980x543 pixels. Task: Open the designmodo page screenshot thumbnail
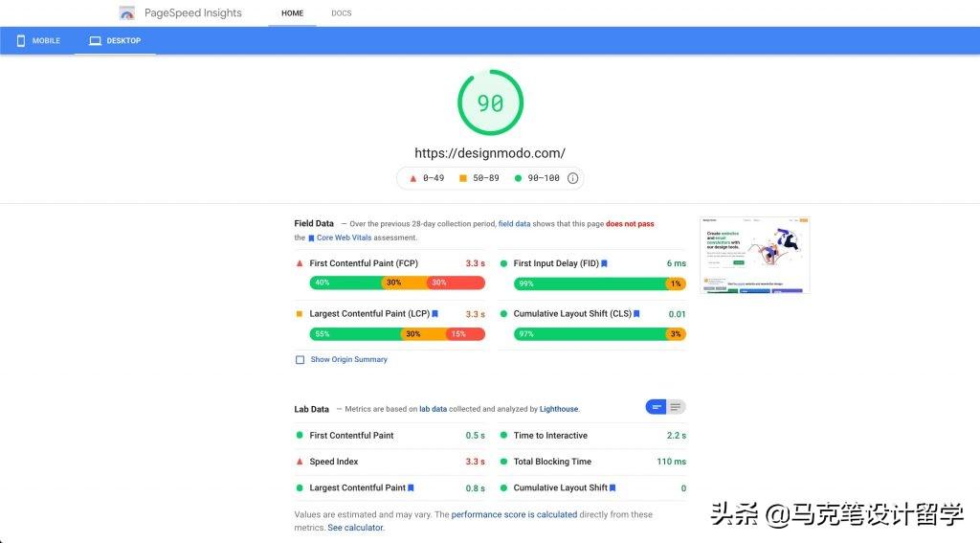tap(754, 256)
